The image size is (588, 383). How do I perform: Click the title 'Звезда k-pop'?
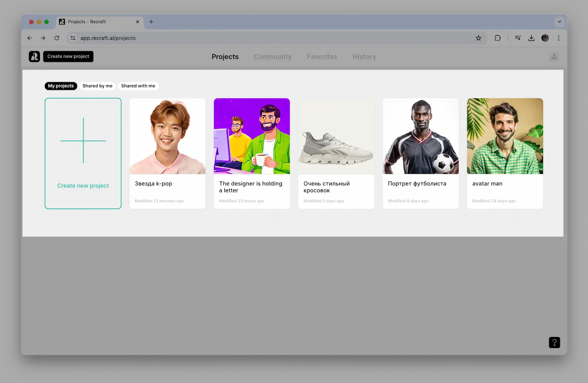click(153, 184)
